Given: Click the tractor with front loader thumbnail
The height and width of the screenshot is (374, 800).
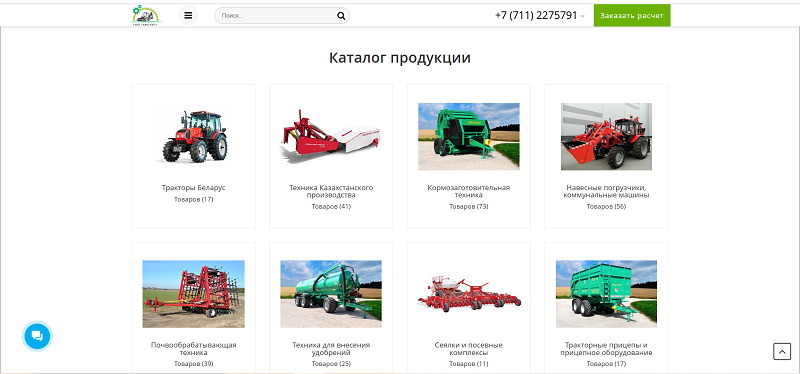Looking at the screenshot, I should (x=606, y=137).
